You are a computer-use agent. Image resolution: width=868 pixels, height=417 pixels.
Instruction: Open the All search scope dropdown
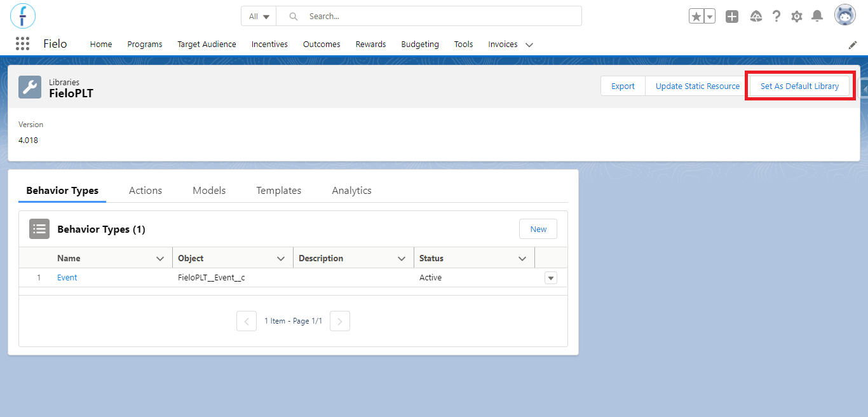(259, 17)
